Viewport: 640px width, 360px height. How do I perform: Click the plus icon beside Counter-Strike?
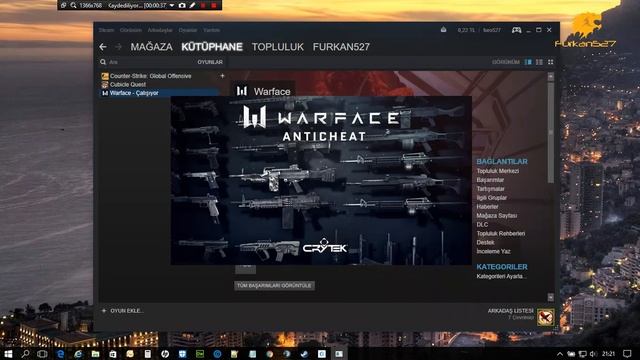[222, 76]
